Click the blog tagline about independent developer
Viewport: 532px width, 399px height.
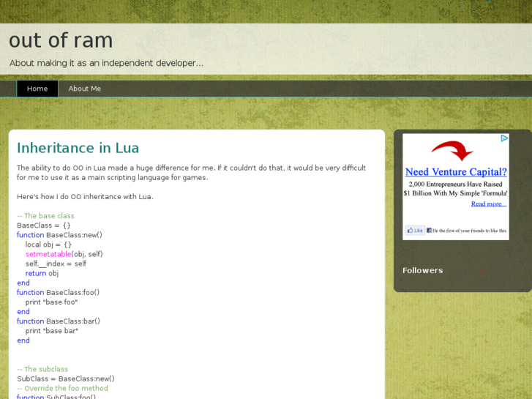[106, 63]
